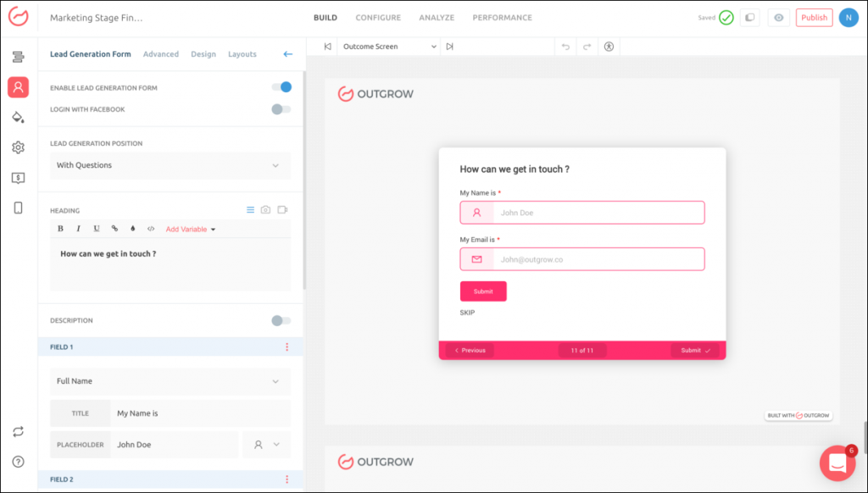Disable the Enable Lead Generation Form toggle
The width and height of the screenshot is (868, 493).
[x=281, y=87]
